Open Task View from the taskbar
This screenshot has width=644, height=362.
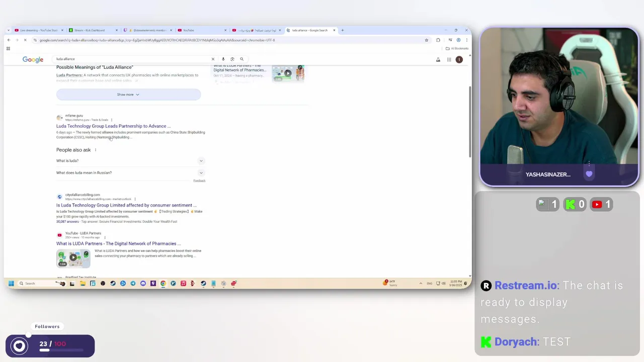72,284
